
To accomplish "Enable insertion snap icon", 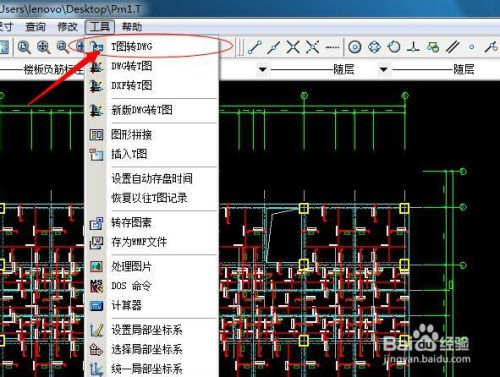I will [x=433, y=47].
